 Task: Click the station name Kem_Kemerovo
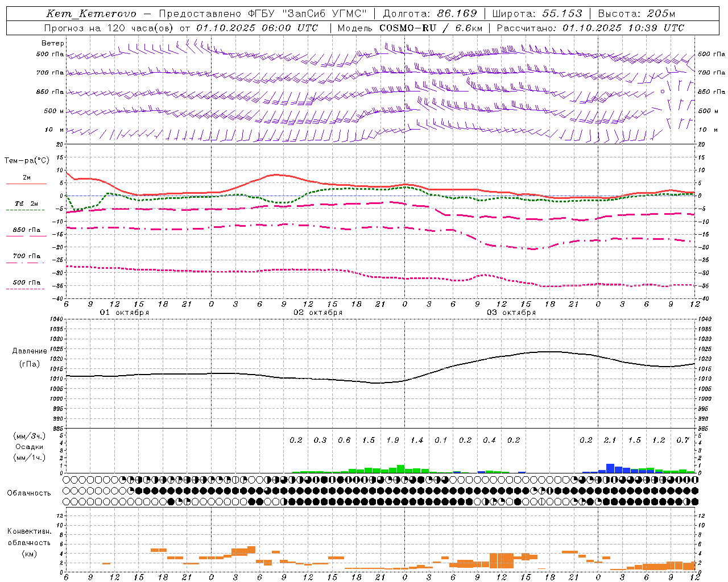(91, 14)
